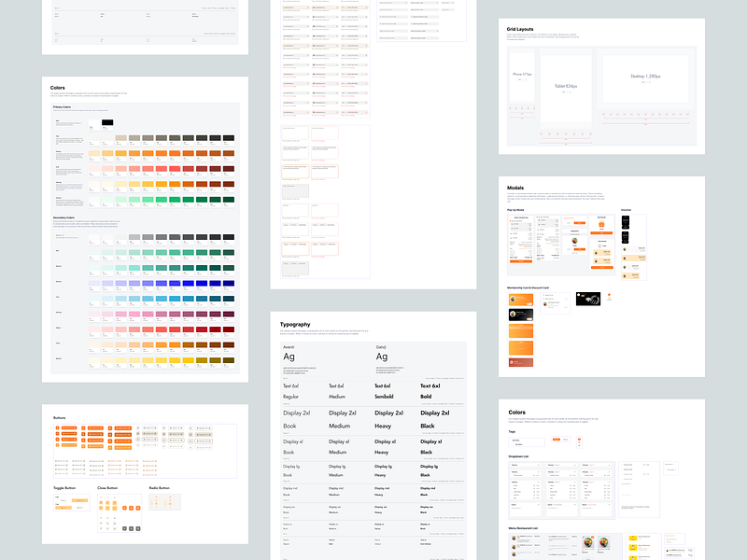Click a voucher icon in the Voucher list
The width and height of the screenshot is (747, 560).
pos(625,249)
